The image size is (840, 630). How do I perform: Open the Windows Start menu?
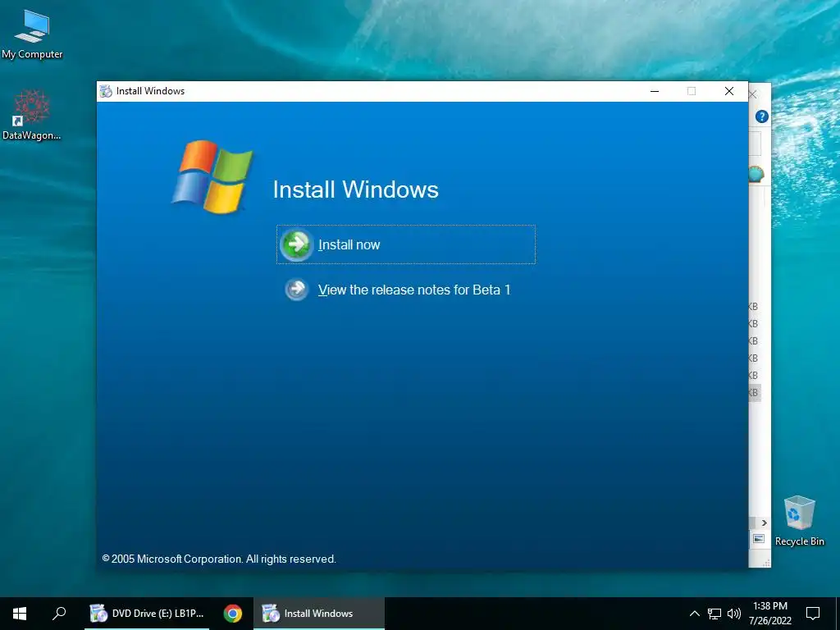tap(20, 614)
